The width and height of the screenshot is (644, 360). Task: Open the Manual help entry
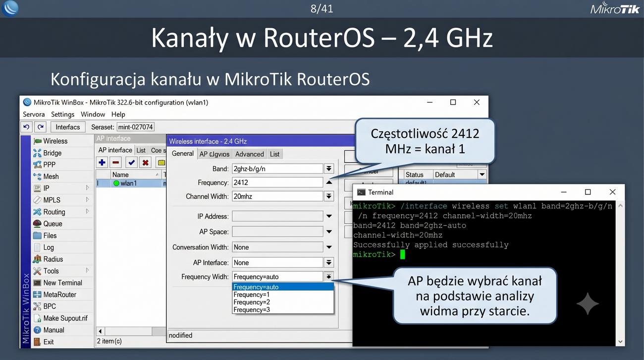(x=49, y=330)
